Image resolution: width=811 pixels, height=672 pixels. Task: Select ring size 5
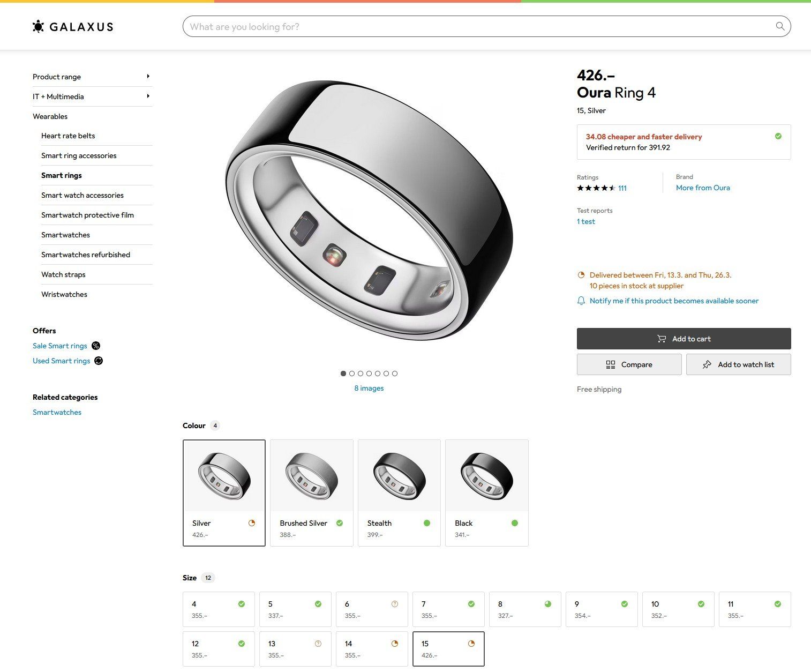click(x=295, y=609)
